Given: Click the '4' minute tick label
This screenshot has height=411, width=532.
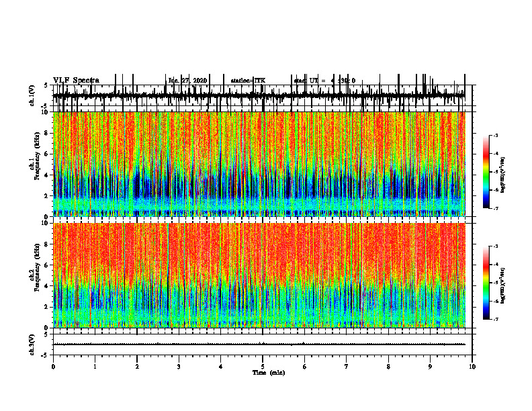Looking at the screenshot, I should coord(220,367).
